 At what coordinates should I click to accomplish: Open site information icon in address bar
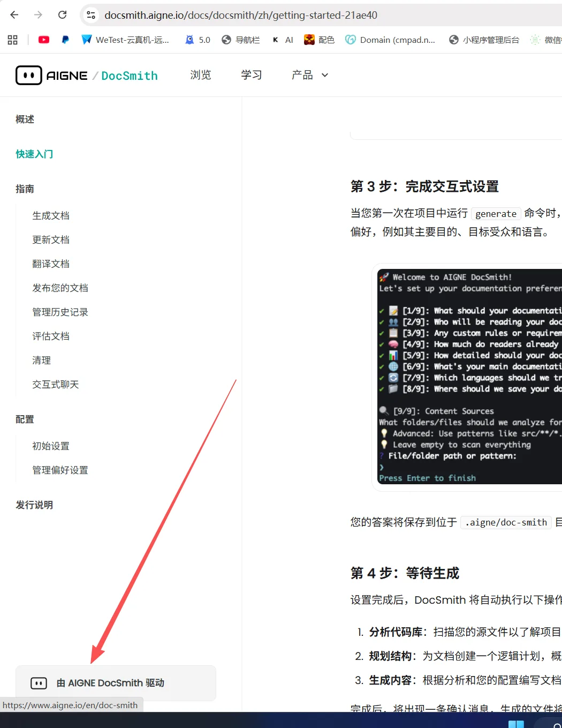click(x=91, y=15)
